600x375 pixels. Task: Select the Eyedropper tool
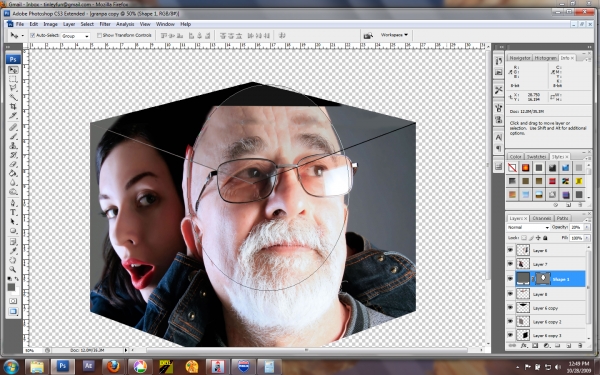13,251
